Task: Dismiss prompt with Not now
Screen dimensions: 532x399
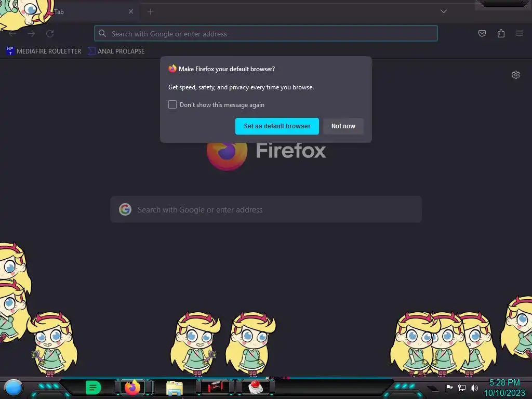Action: tap(343, 126)
